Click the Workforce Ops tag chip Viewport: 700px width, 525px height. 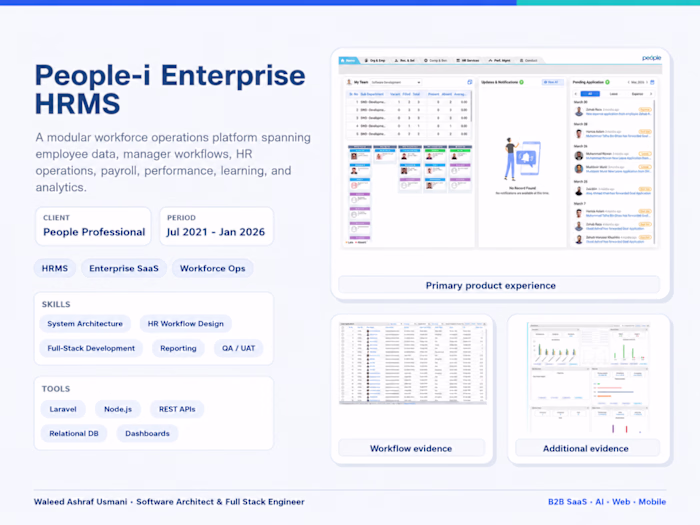pos(212,268)
